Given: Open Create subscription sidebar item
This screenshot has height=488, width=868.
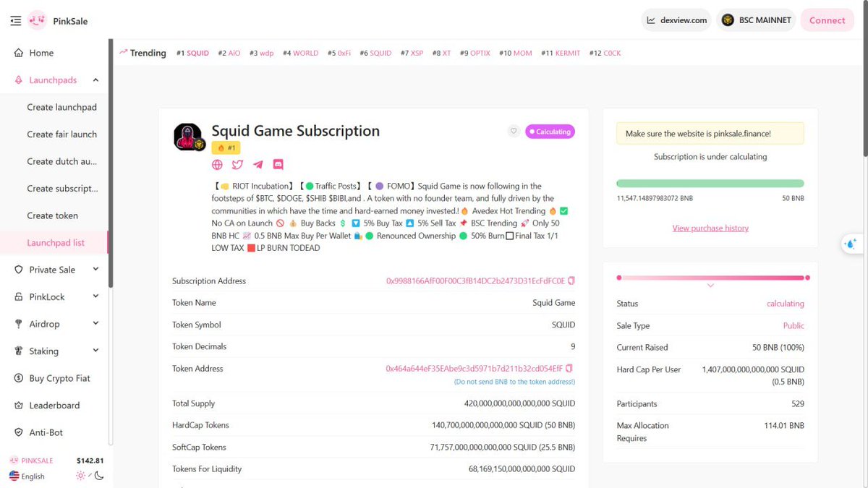Looking at the screenshot, I should (61, 189).
